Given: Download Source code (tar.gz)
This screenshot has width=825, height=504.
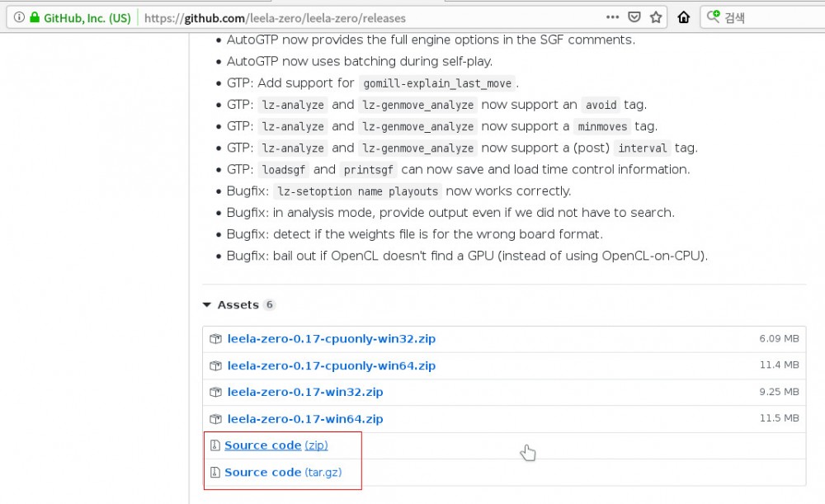Looking at the screenshot, I should tap(283, 473).
